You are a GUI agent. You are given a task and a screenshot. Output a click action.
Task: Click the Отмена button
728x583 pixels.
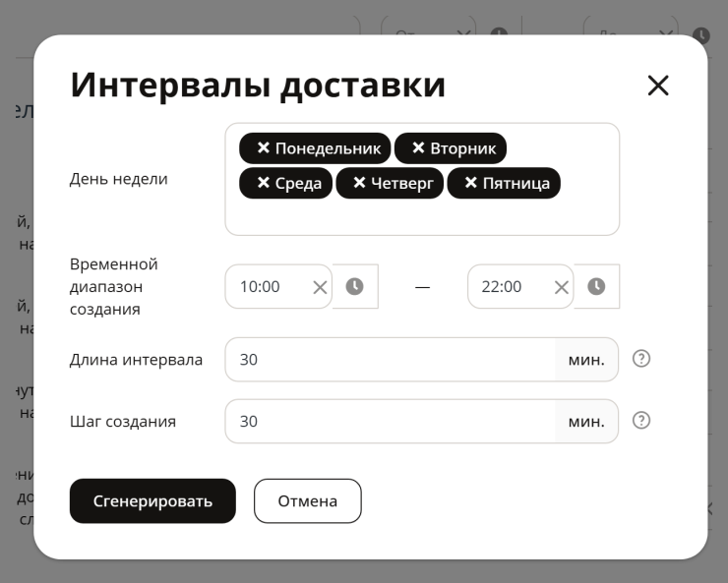pos(307,500)
